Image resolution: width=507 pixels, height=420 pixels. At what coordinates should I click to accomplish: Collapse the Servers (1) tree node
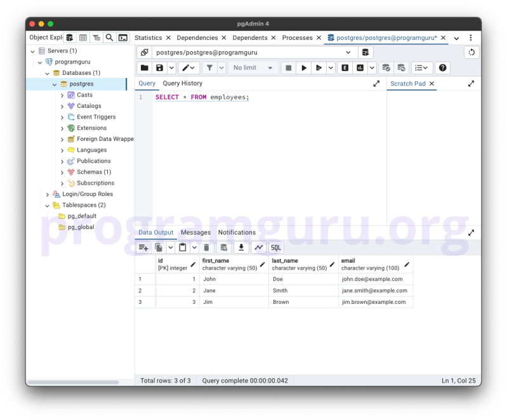(x=32, y=51)
